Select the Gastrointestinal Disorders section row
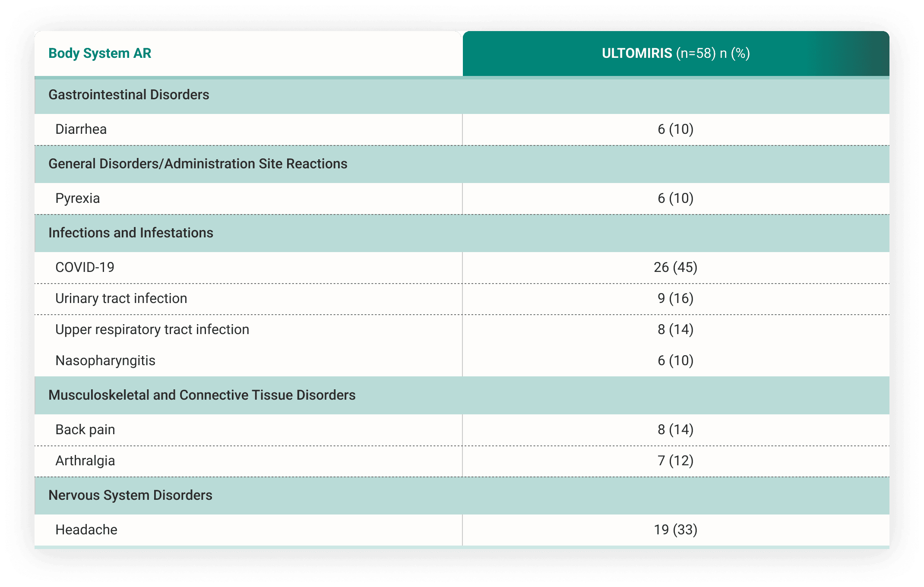 (129, 95)
